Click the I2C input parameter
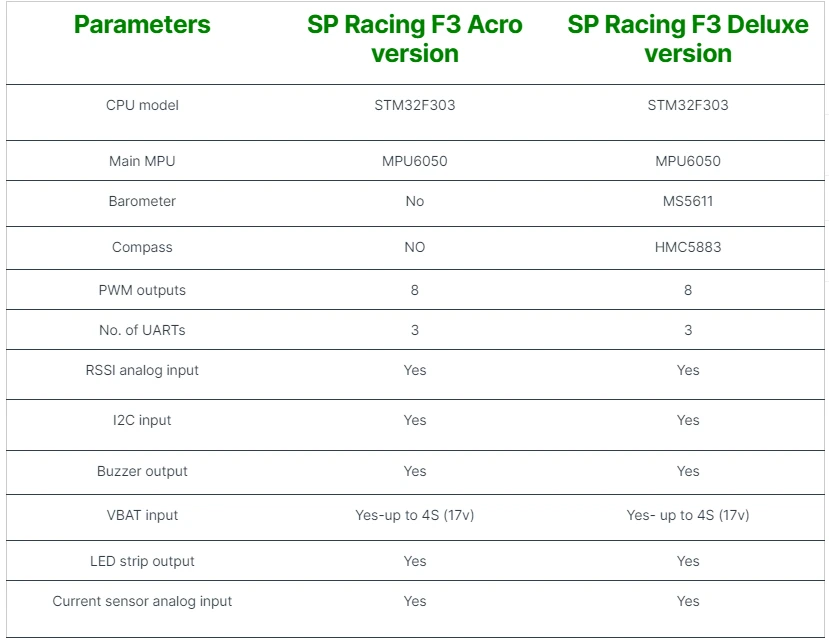Screen dimensions: 829x641 pos(142,420)
